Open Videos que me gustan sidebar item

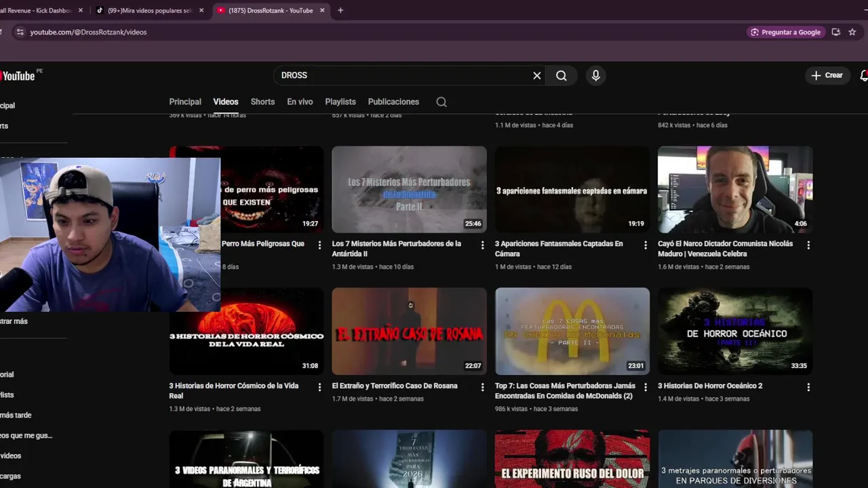(x=26, y=435)
